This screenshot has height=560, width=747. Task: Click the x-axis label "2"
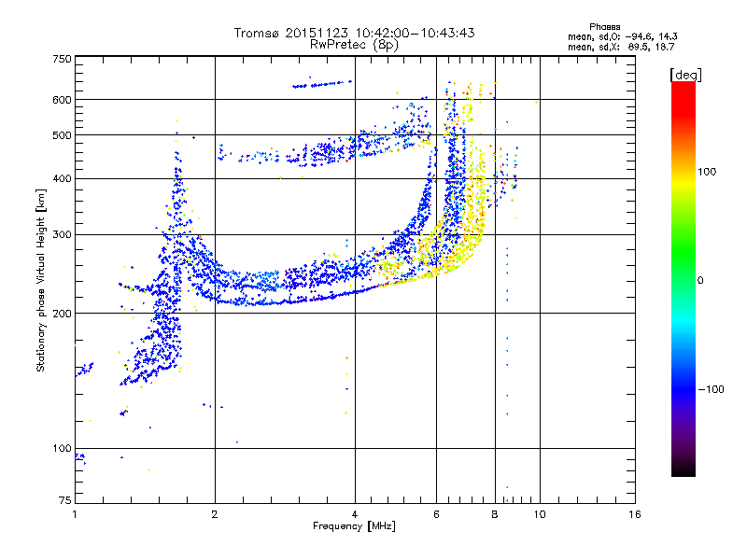pos(215,514)
